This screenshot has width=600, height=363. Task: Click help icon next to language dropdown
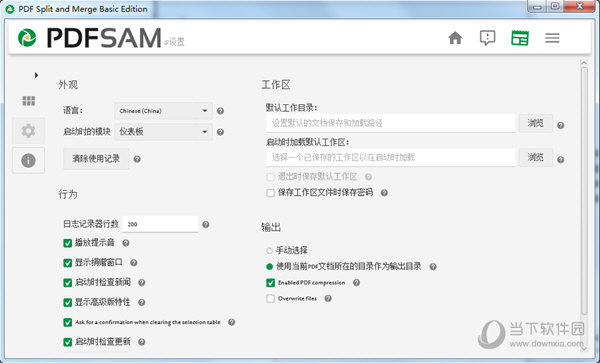click(x=220, y=111)
